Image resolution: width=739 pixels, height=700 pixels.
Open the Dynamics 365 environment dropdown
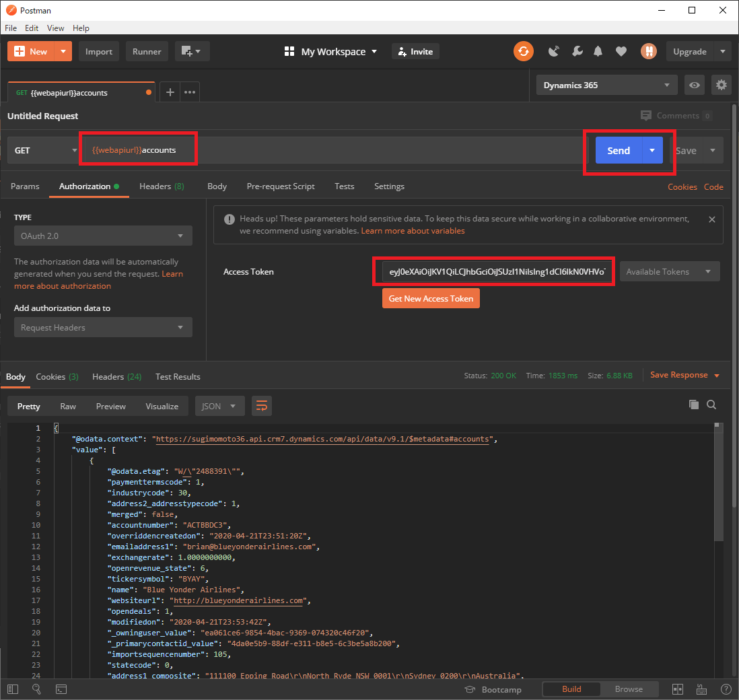coord(607,85)
